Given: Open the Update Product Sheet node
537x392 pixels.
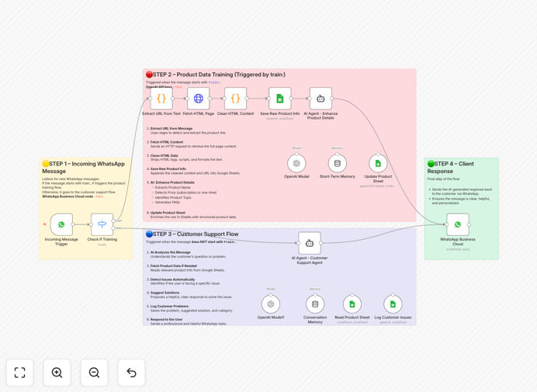Looking at the screenshot, I should [x=378, y=164].
